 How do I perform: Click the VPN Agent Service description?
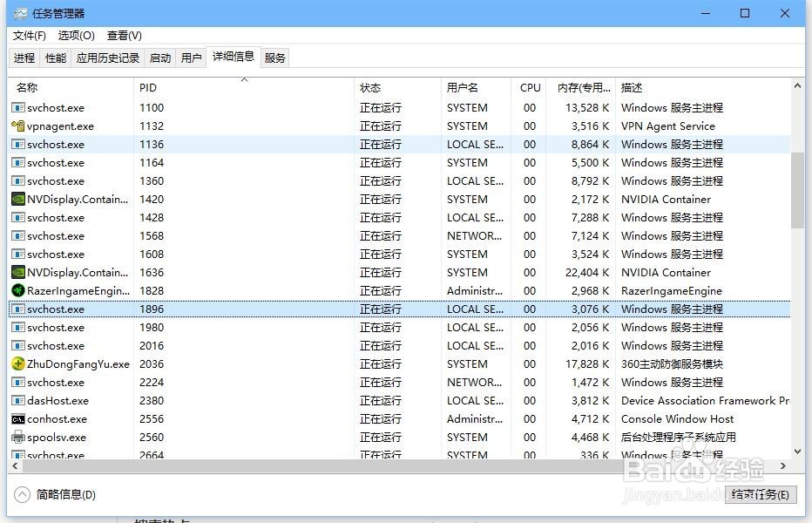click(668, 126)
